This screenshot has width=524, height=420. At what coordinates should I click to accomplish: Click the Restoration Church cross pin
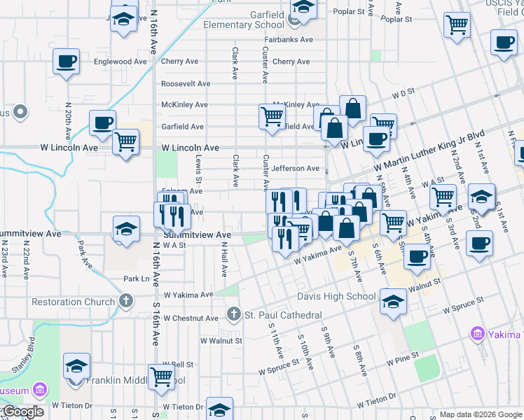click(126, 300)
